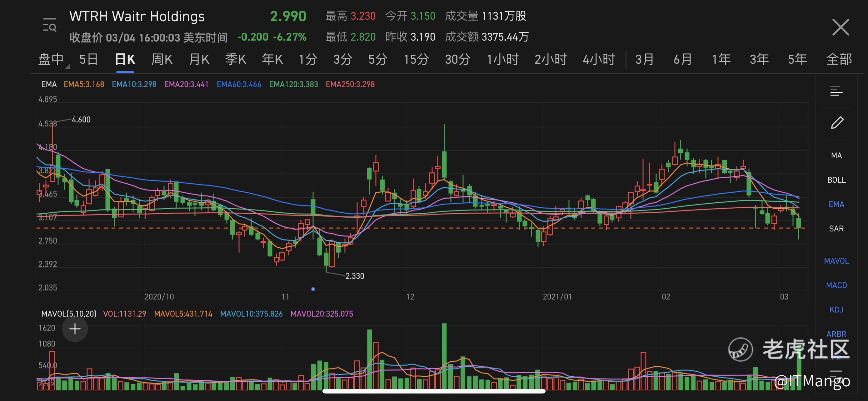Click the 2020/10 date axis label

pos(159,297)
